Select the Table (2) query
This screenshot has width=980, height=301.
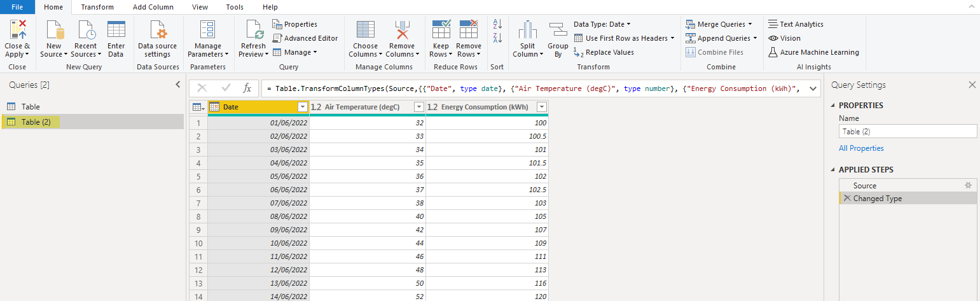click(x=92, y=122)
